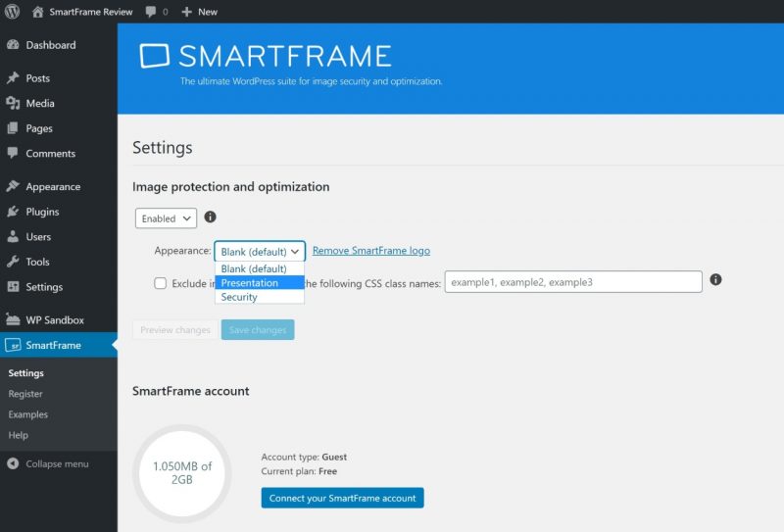Open SmartFrame Register submenu
Viewport: 784px width, 532px height.
point(25,394)
